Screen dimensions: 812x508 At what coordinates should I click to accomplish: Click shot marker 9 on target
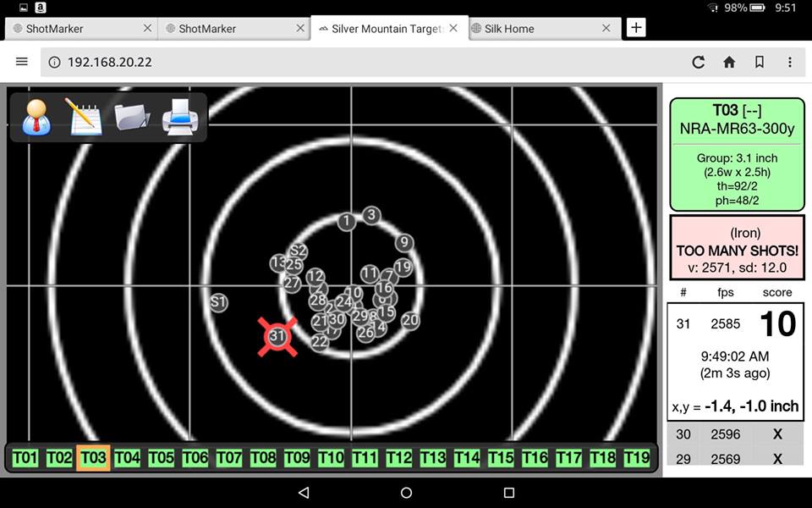pos(404,242)
